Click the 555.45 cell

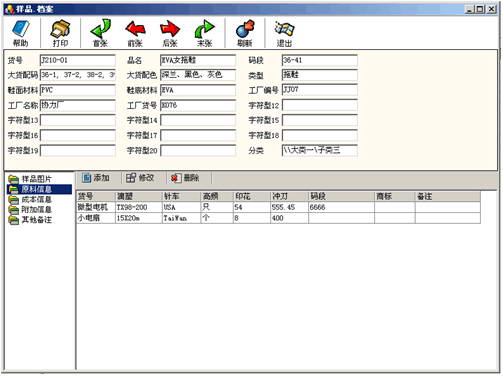point(290,207)
